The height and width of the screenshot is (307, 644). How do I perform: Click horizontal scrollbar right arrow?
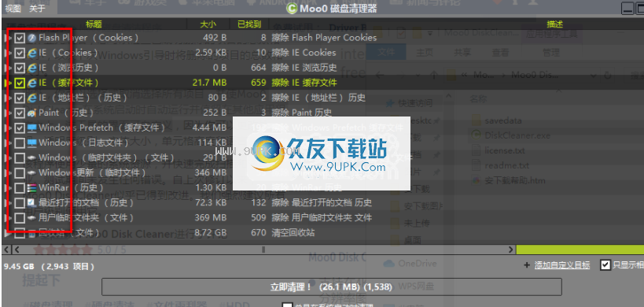(510, 250)
